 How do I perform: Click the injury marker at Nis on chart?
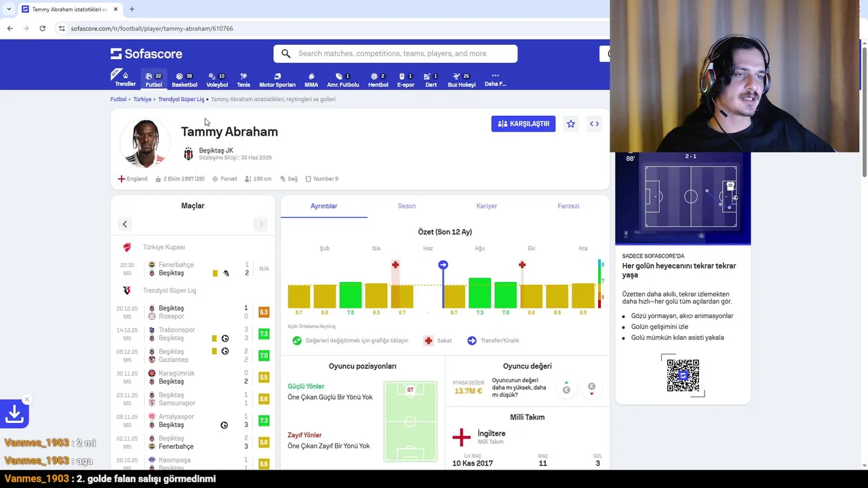click(x=395, y=264)
